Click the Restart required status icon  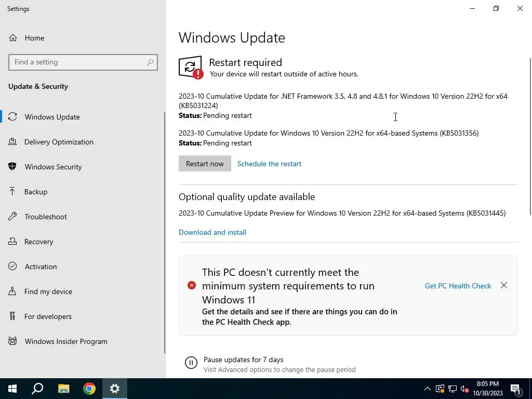pos(191,67)
